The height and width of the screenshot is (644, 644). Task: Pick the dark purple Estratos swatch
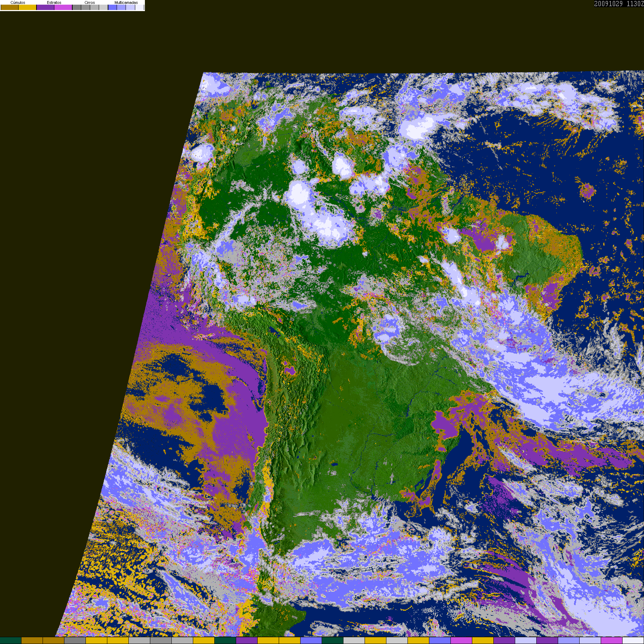pyautogui.click(x=45, y=7)
